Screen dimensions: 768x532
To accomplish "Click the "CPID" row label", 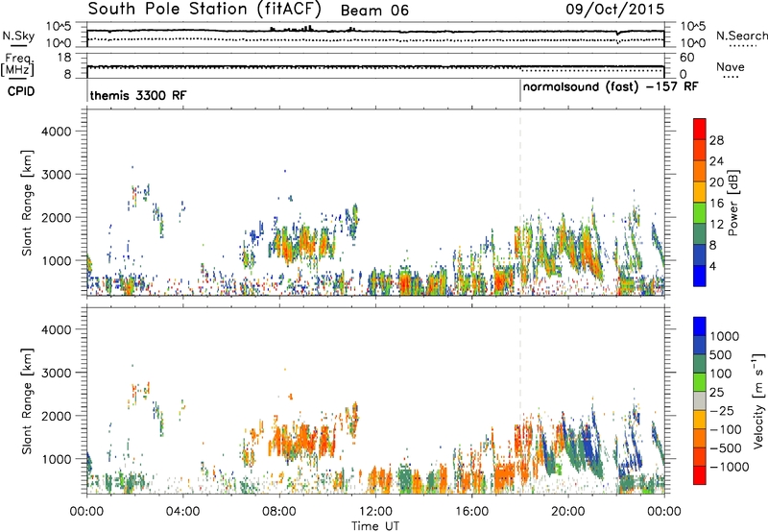I will pyautogui.click(x=21, y=91).
